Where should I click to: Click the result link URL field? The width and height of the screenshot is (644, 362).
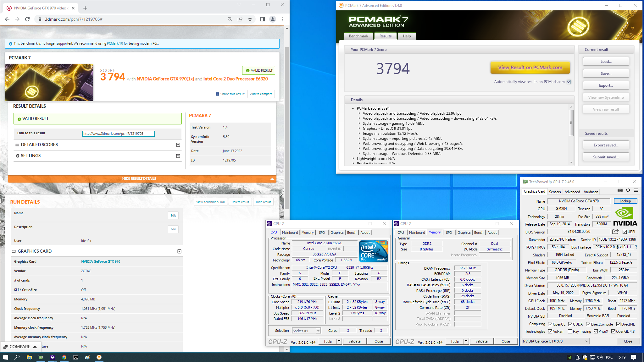(119, 134)
